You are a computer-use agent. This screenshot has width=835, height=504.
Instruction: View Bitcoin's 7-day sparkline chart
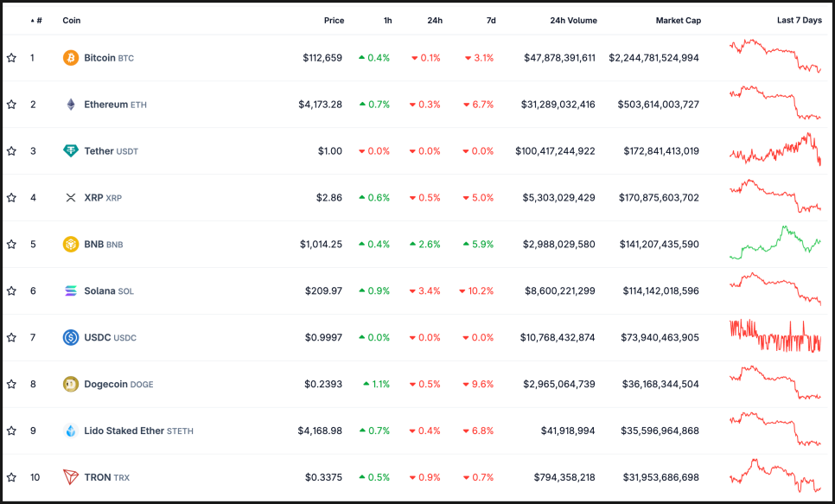click(x=775, y=56)
